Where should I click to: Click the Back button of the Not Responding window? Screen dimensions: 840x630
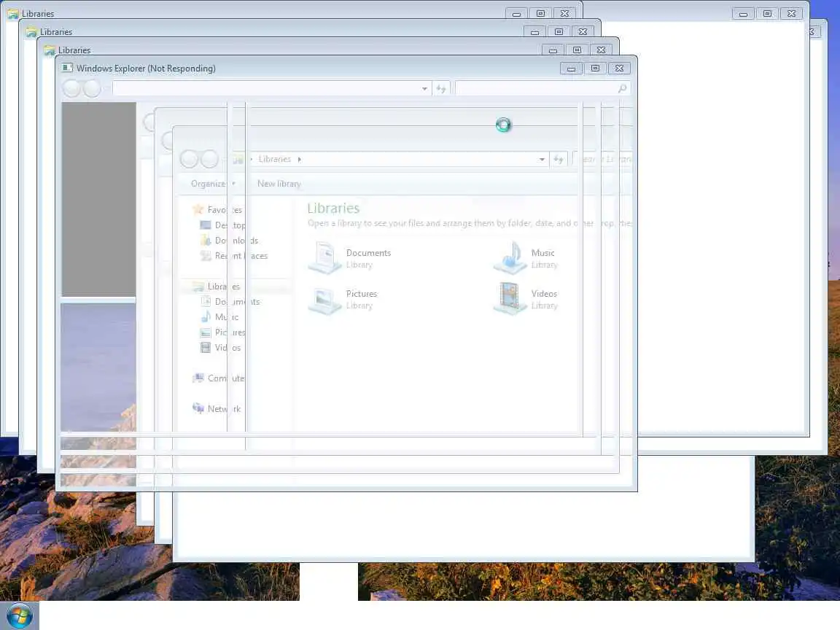(71, 88)
